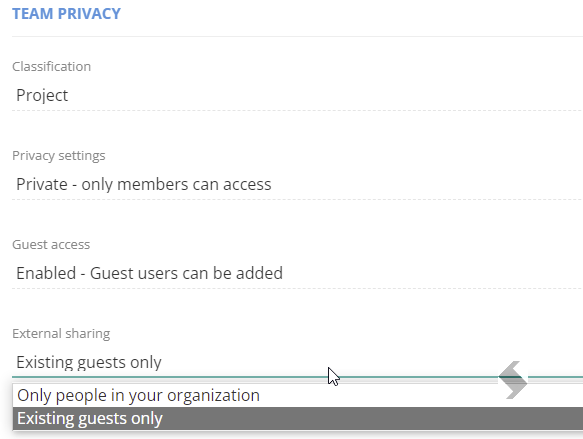Click the "Guest access" field label

coord(51,245)
